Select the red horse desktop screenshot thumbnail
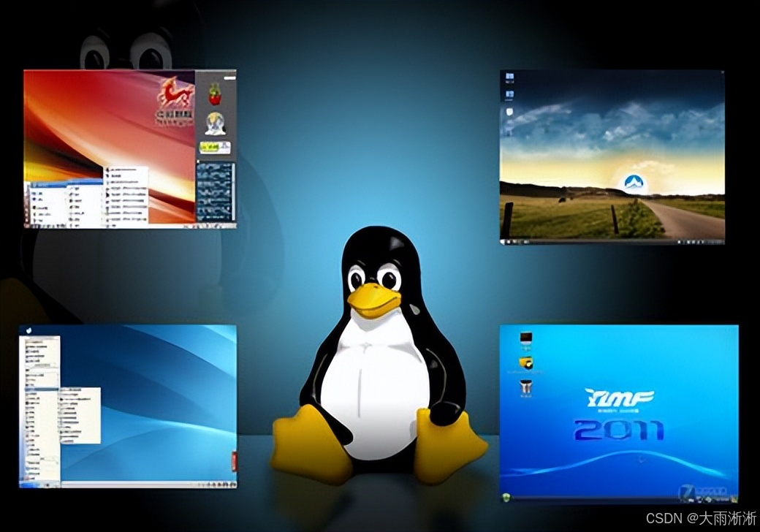This screenshot has width=760, height=532. coord(130,149)
